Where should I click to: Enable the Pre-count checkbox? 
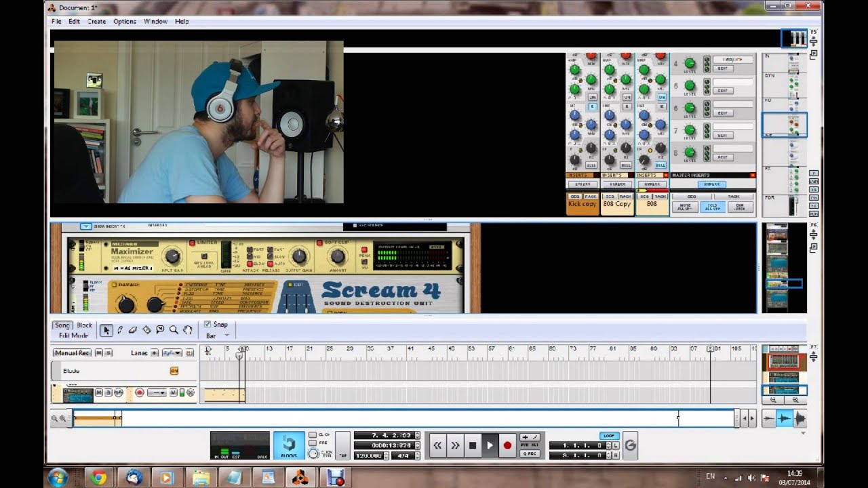coord(313,443)
